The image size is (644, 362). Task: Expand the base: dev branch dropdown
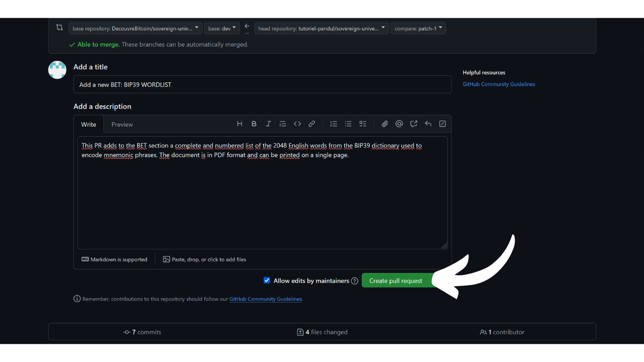coord(222,28)
